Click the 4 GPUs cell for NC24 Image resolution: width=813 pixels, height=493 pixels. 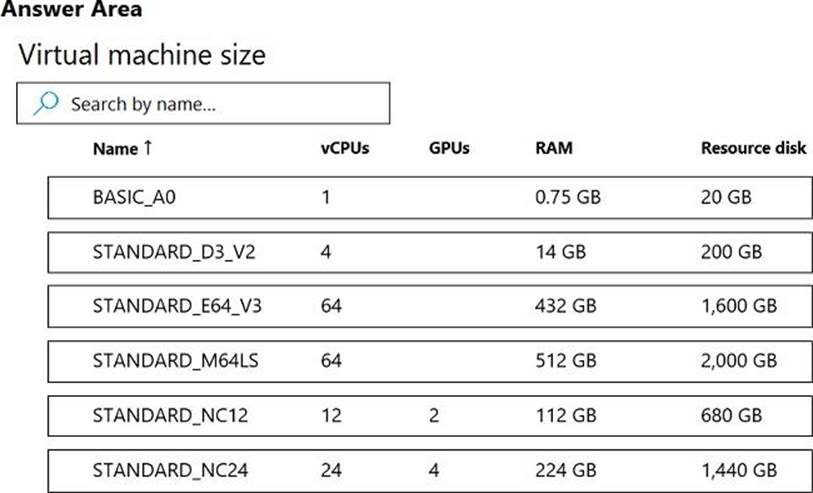433,468
